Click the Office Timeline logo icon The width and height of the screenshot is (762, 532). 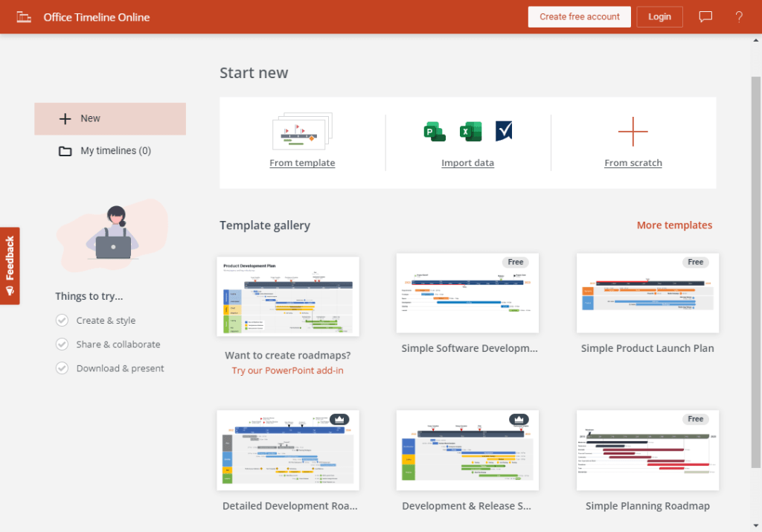point(23,16)
